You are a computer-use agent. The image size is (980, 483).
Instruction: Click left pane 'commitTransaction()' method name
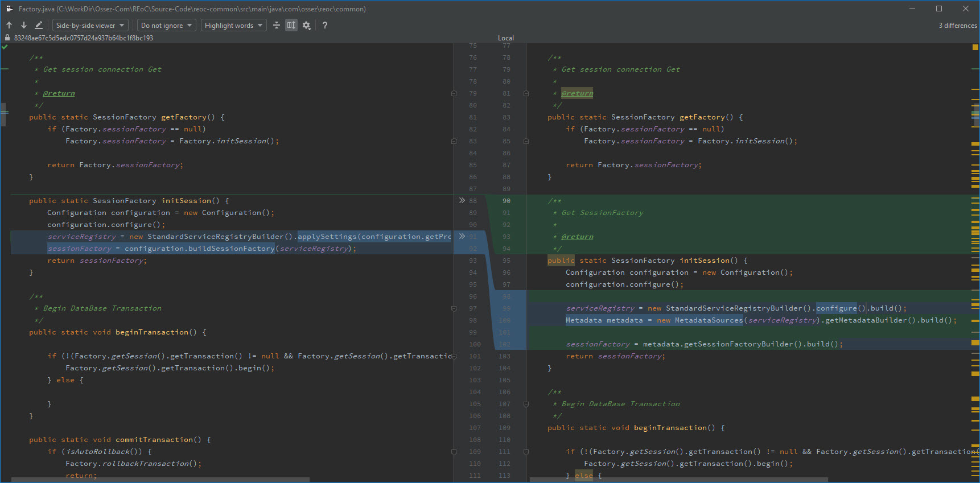158,440
